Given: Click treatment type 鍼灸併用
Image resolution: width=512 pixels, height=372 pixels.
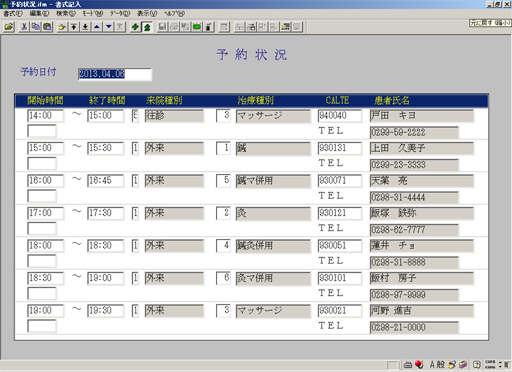Looking at the screenshot, I should (273, 246).
